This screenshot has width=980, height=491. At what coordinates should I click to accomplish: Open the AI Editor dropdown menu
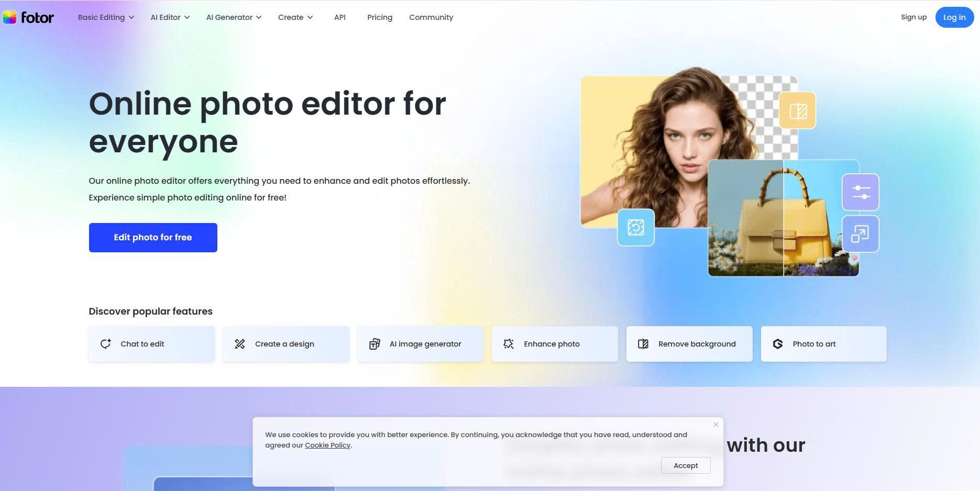click(170, 17)
